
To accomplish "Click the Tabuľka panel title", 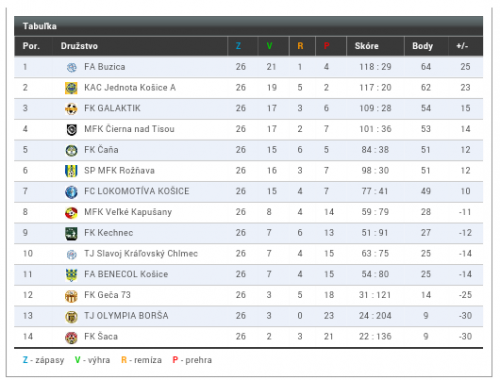I will pos(40,26).
